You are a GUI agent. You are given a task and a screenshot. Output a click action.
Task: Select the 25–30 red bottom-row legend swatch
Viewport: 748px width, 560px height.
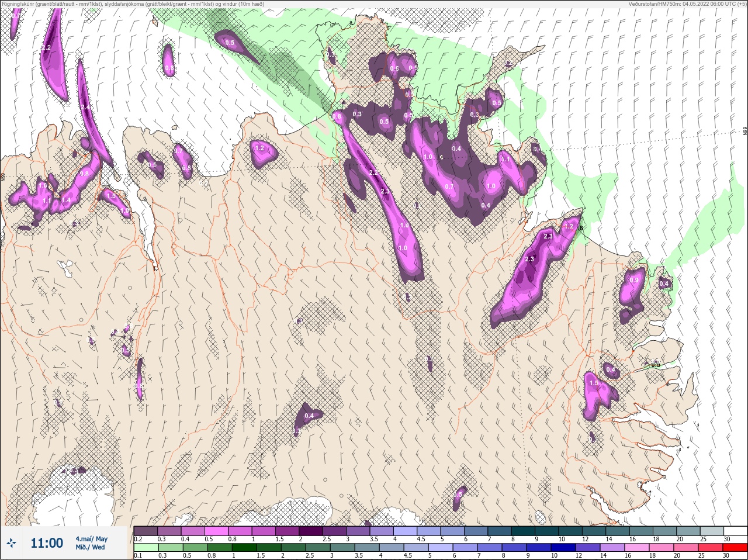735,548
